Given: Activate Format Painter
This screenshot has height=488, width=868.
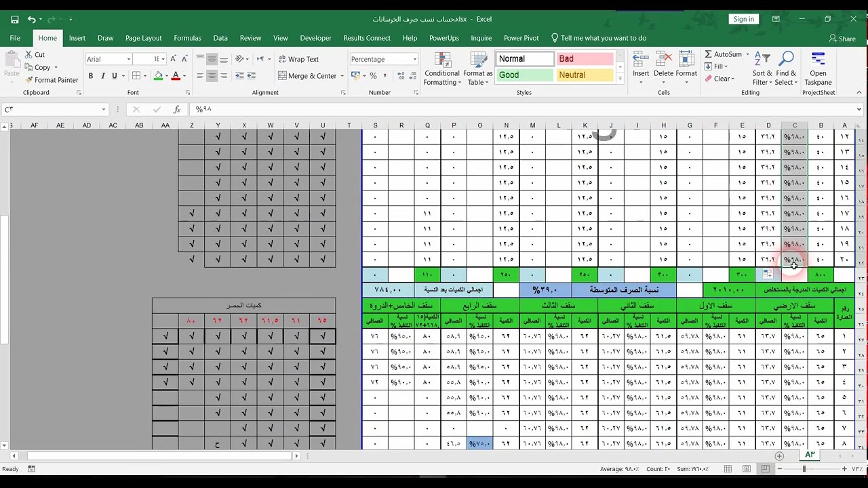Looking at the screenshot, I should 52,80.
